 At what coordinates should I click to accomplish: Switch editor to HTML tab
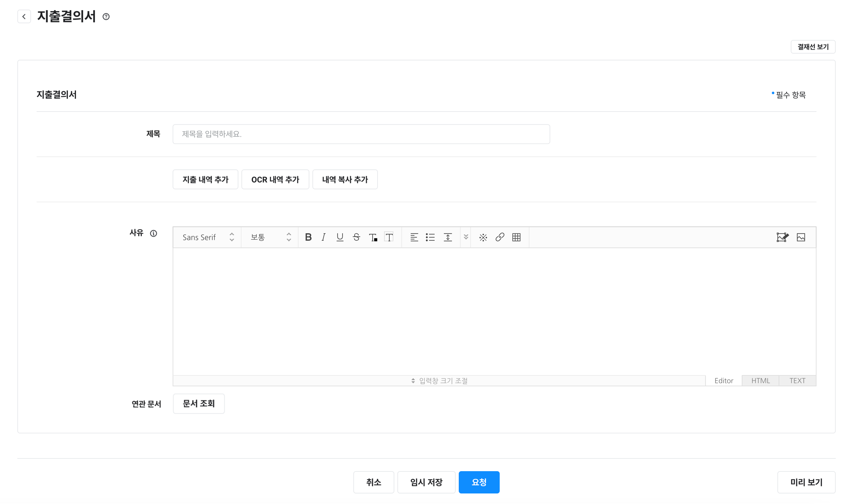(x=760, y=380)
